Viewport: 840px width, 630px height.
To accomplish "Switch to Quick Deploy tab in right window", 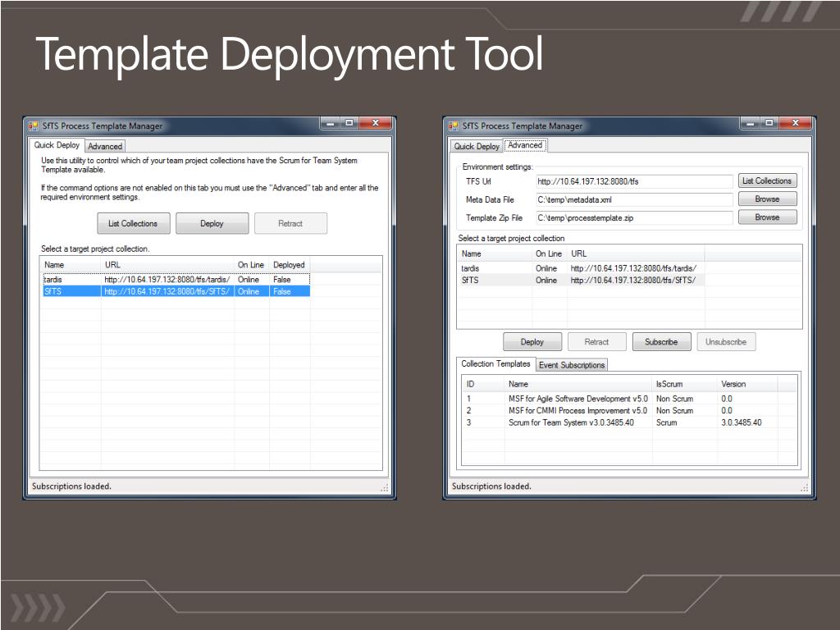I will [477, 146].
